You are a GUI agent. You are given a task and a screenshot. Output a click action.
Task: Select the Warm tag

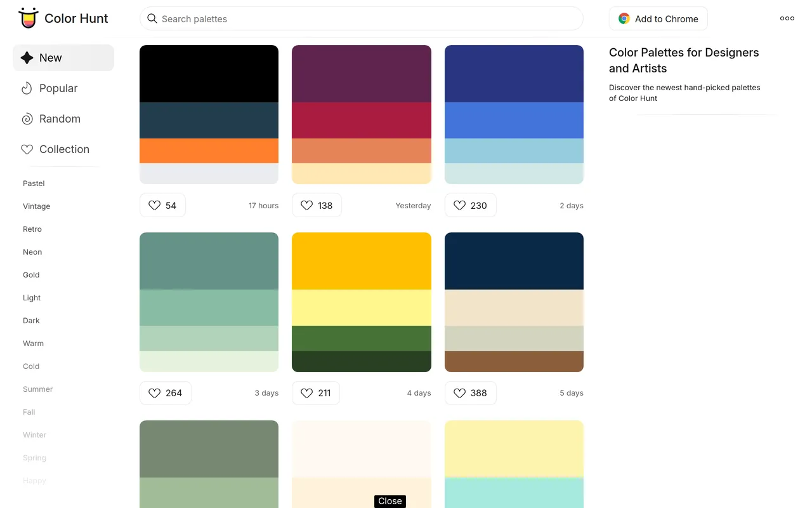point(33,344)
